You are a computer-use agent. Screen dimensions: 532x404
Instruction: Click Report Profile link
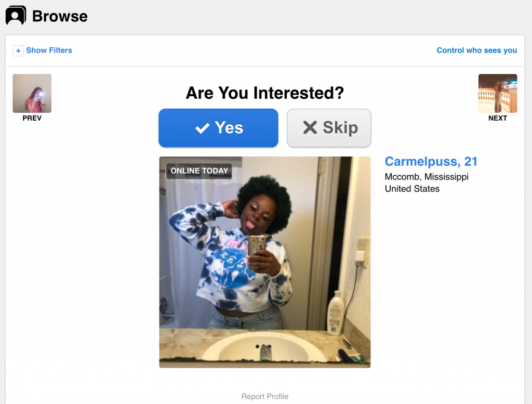[264, 396]
